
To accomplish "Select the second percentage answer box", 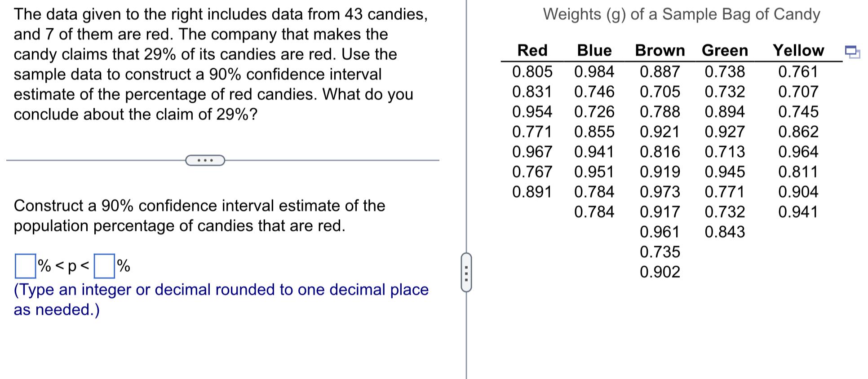I will click(104, 267).
